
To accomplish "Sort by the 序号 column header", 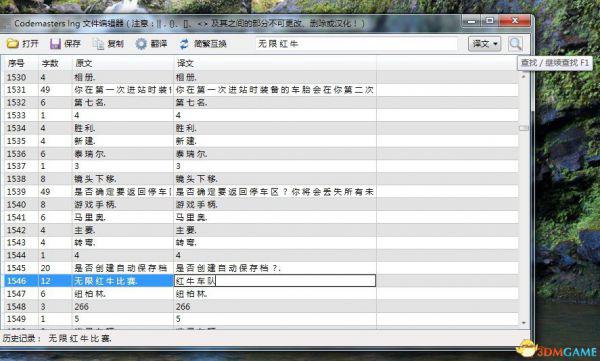I will [x=22, y=63].
